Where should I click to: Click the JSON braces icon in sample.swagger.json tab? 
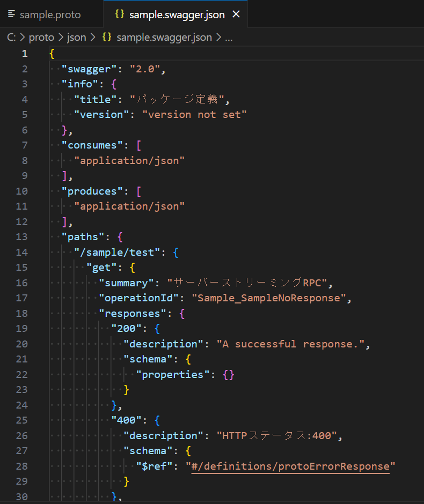pyautogui.click(x=120, y=14)
